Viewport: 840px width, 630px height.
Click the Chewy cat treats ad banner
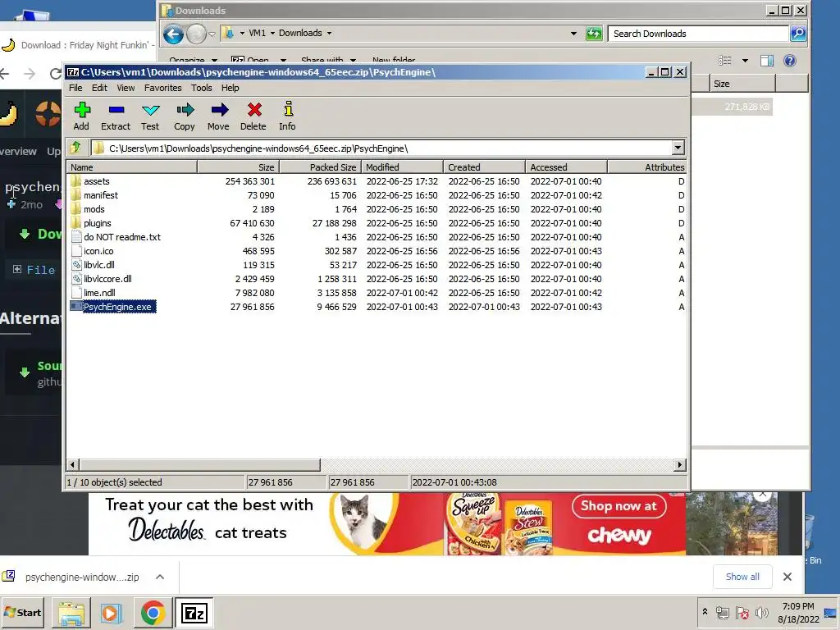[387, 524]
